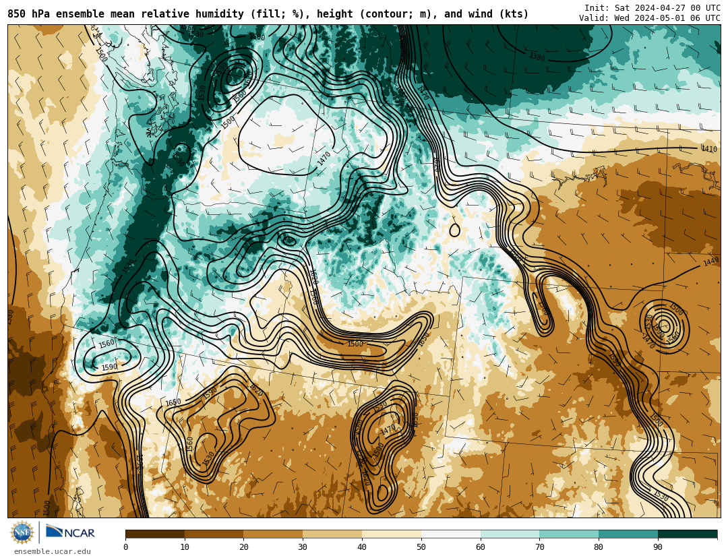
Task: Click the colorbar tick label 20
Action: [x=244, y=547]
